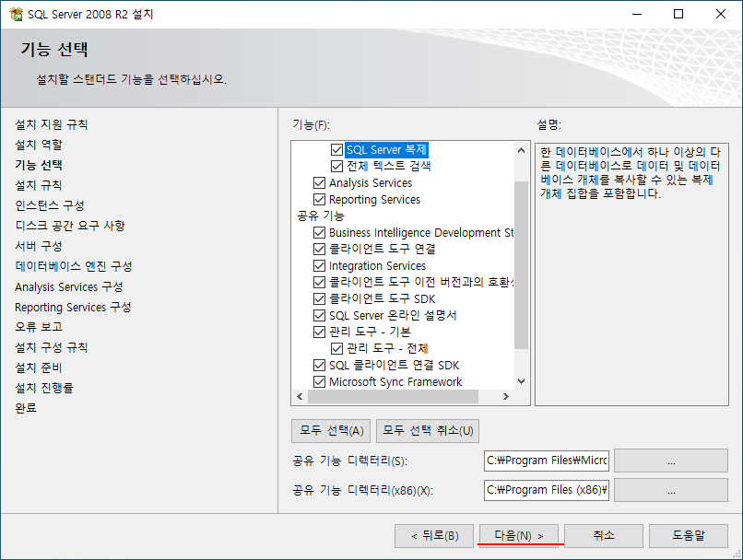
Task: Click the 설치 지원 규칙 step
Action: pos(52,124)
